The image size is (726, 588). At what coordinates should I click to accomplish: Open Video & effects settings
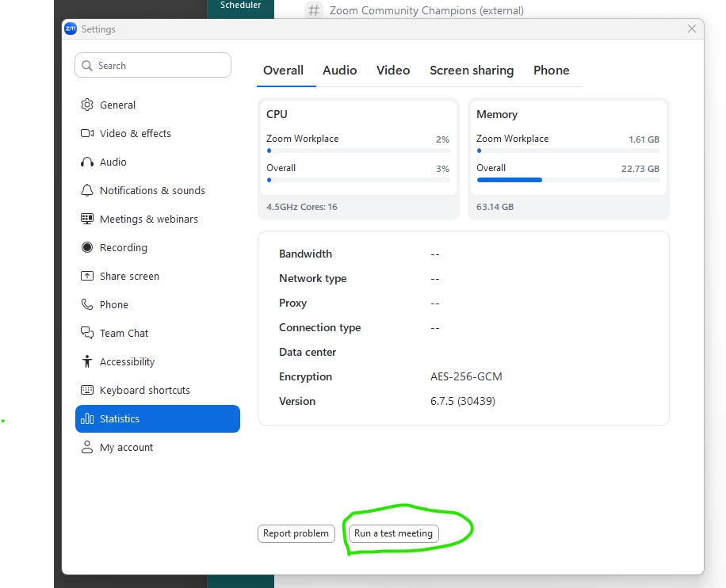[x=158, y=133]
